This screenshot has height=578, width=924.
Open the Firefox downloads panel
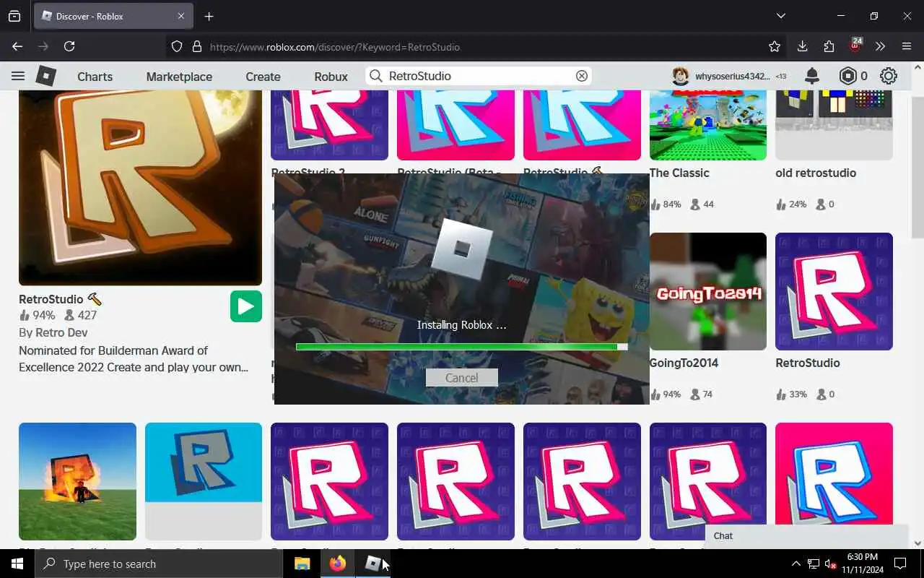coord(802,46)
